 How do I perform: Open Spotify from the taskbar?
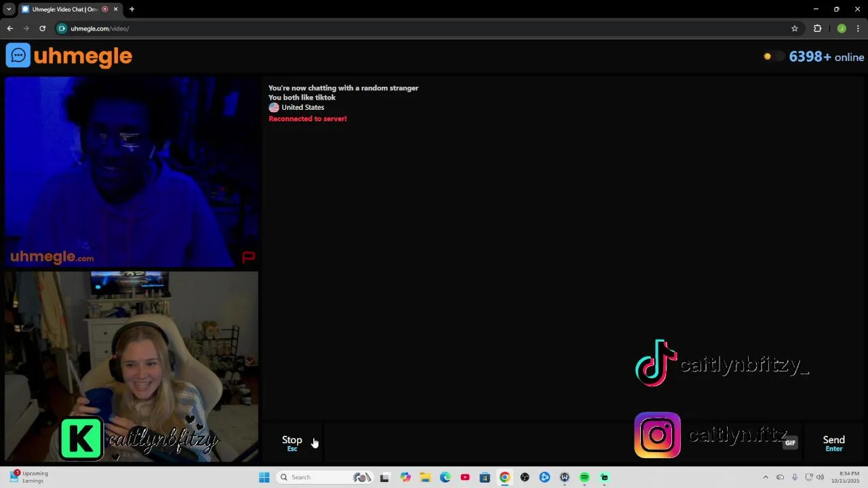[585, 477]
